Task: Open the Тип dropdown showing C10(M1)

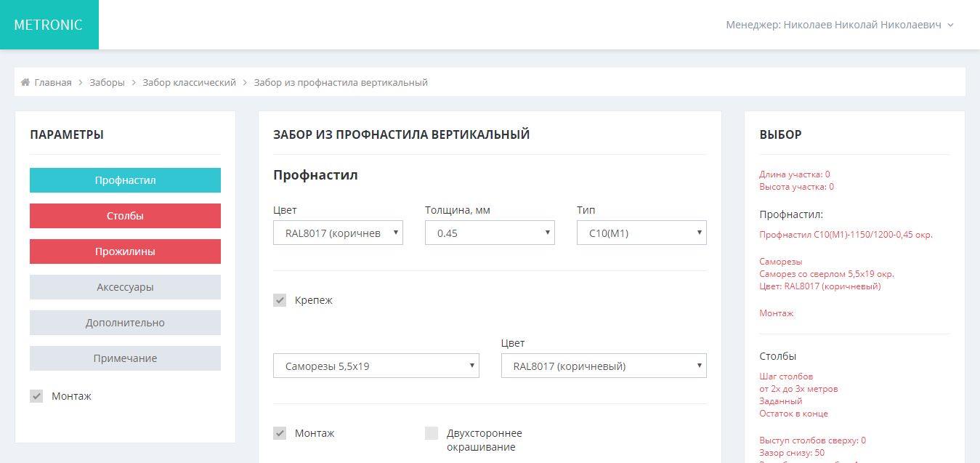Action: coord(641,233)
